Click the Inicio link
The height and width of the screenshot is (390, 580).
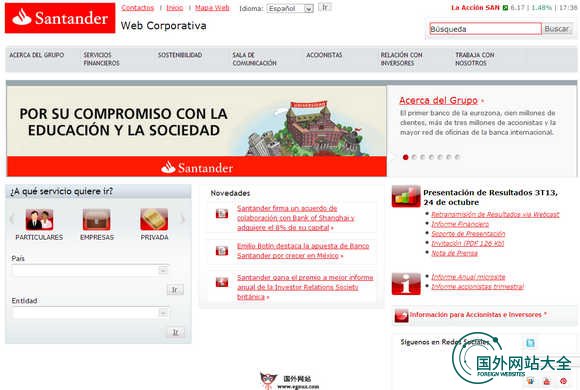tap(175, 7)
